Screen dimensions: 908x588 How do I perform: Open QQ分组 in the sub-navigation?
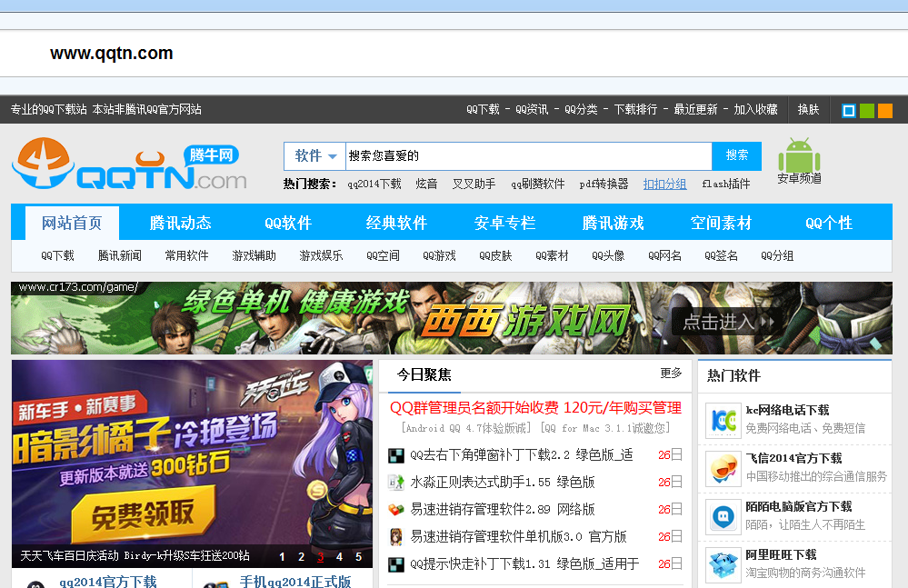point(777,255)
